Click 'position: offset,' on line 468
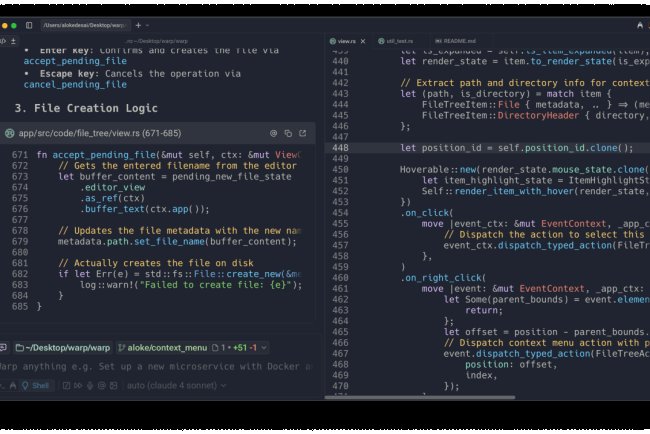 pos(511,365)
